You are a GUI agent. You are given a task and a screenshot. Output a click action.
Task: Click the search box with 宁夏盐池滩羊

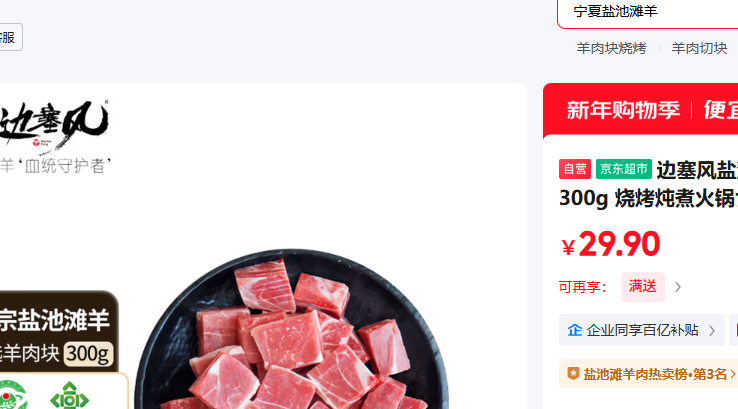[648, 12]
